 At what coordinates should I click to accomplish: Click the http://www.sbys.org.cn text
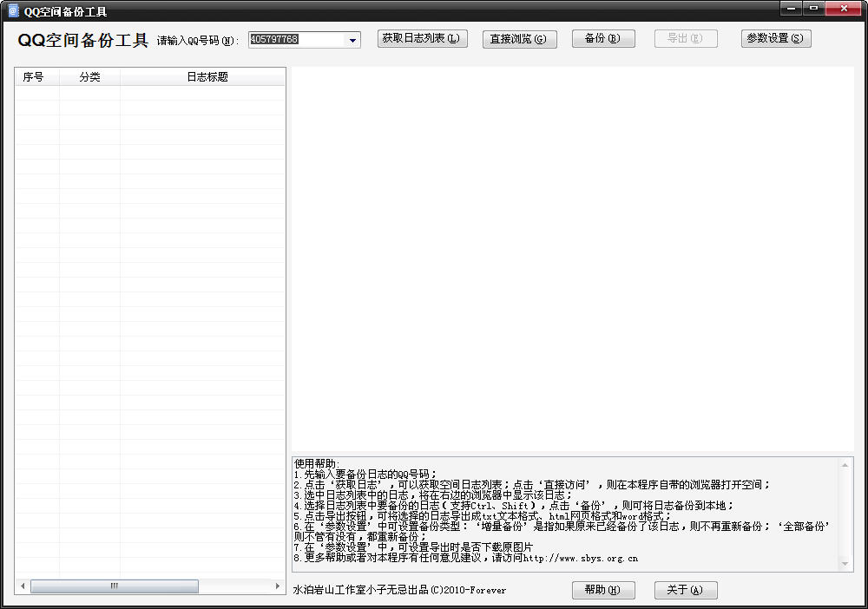pos(580,558)
